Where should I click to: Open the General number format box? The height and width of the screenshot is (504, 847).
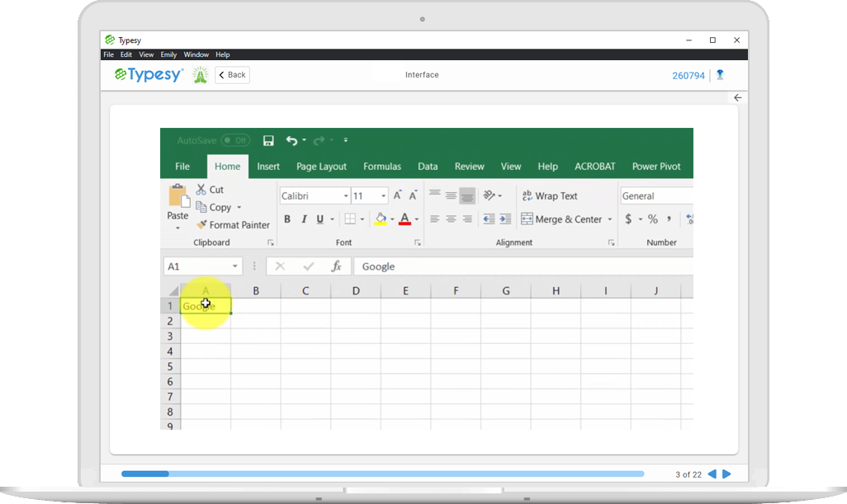(x=656, y=195)
